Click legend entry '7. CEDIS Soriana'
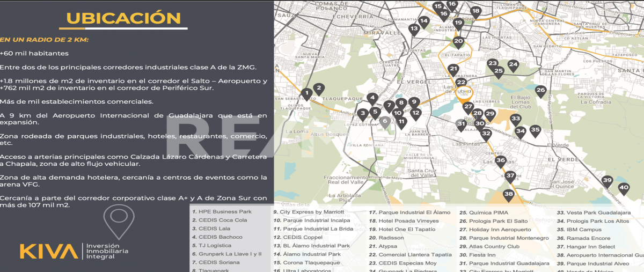Viewport: 644px width, 272px height. pos(215,263)
